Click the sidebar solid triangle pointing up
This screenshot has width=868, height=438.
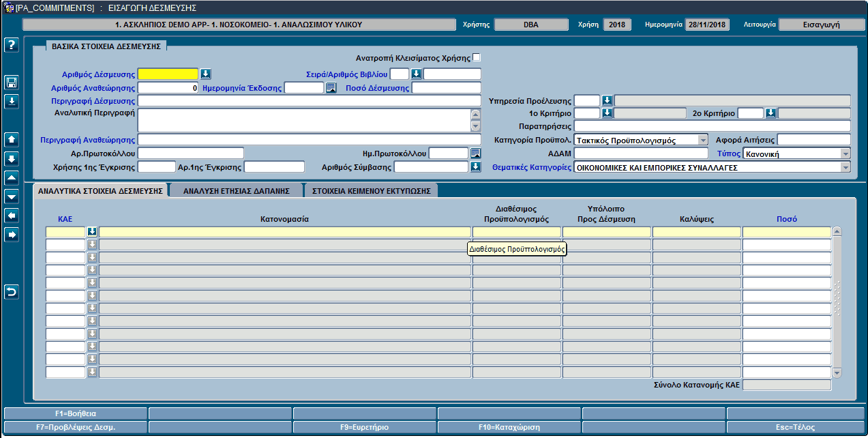tap(11, 178)
